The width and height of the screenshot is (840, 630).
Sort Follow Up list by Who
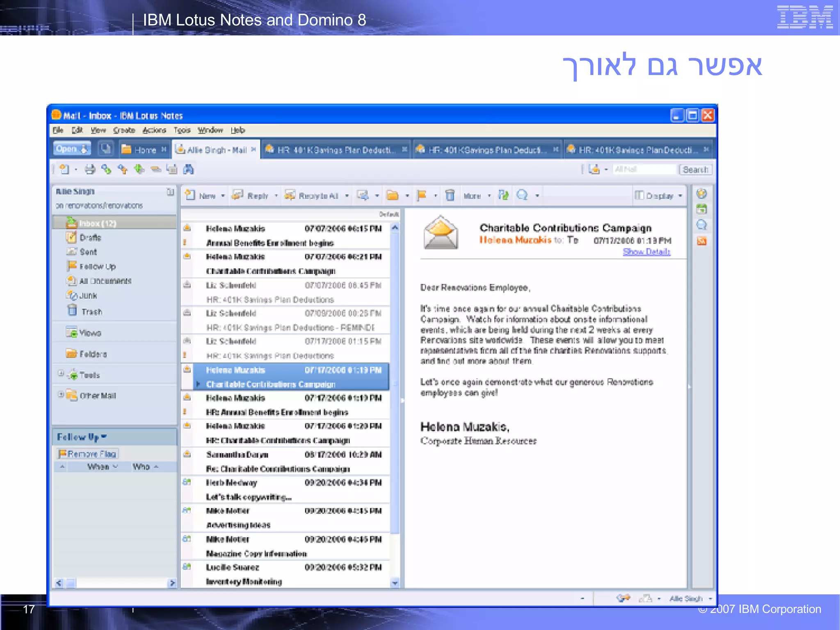pos(145,467)
